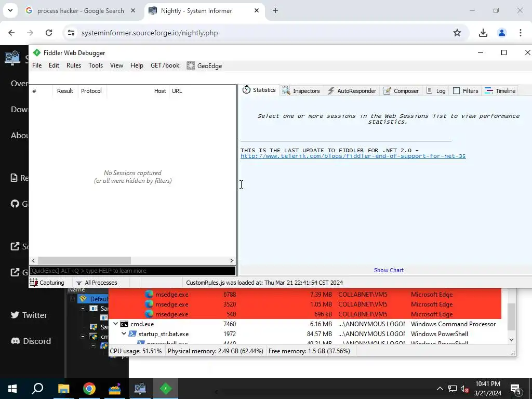Viewport: 532px width, 399px height.
Task: Open the notification center icon
Action: click(516, 389)
